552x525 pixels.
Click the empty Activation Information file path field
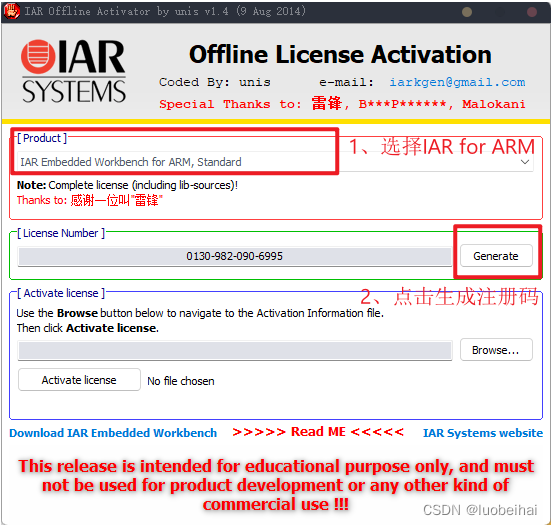point(235,350)
